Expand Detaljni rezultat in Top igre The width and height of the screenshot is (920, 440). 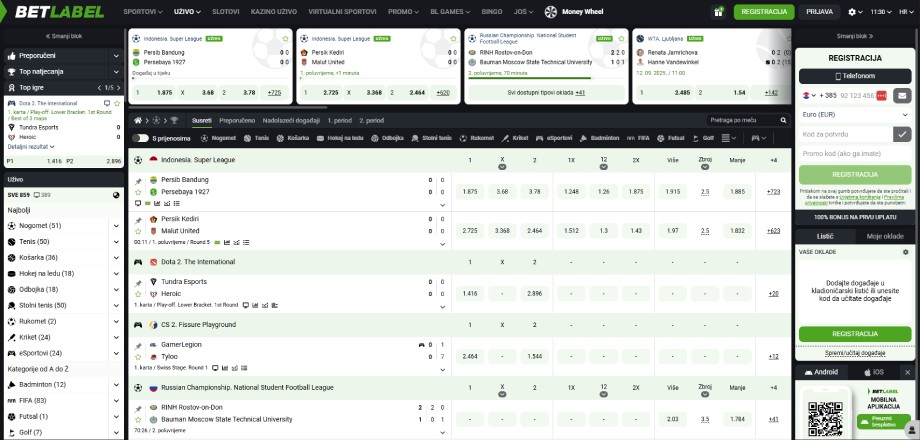tap(31, 147)
